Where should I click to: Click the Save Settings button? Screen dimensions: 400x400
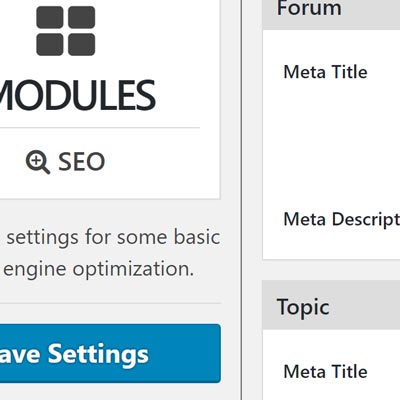coord(110,353)
